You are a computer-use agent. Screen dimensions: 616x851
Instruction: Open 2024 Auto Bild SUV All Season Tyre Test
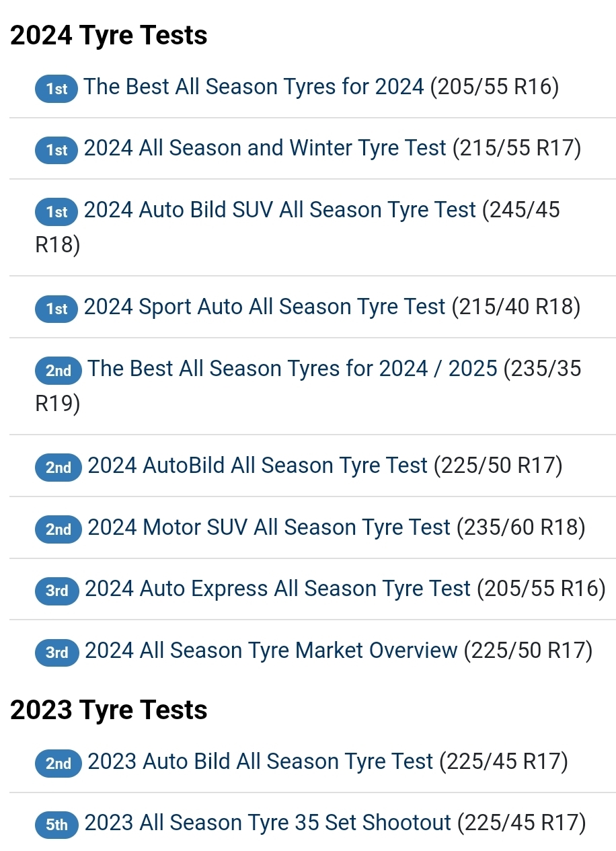click(x=280, y=210)
